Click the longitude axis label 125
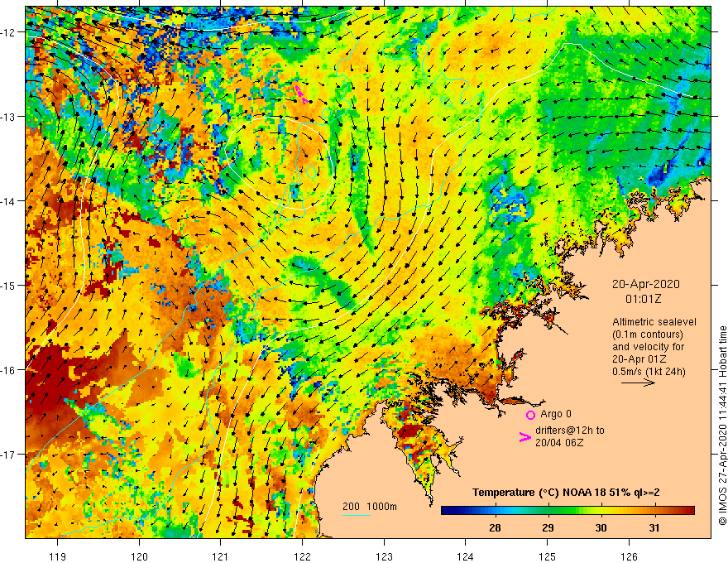This screenshot has width=728, height=563. pos(548,556)
